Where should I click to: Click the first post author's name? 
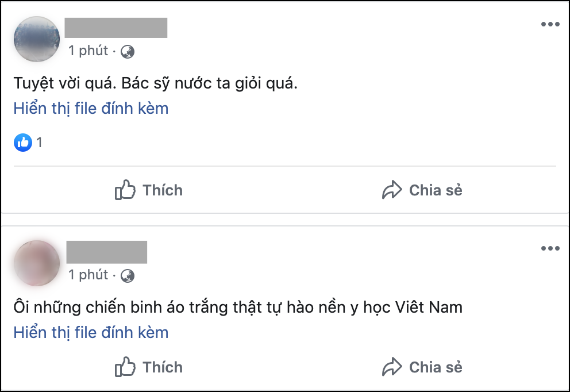coord(116,28)
